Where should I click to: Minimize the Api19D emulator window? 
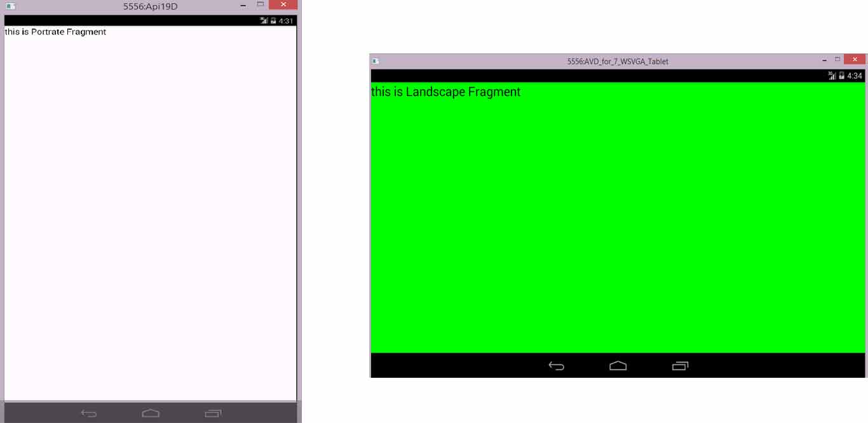click(243, 6)
